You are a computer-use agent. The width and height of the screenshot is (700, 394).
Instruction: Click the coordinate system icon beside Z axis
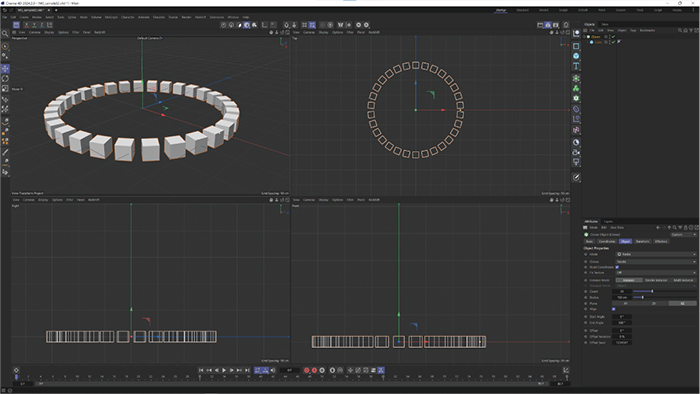pyautogui.click(x=50, y=25)
